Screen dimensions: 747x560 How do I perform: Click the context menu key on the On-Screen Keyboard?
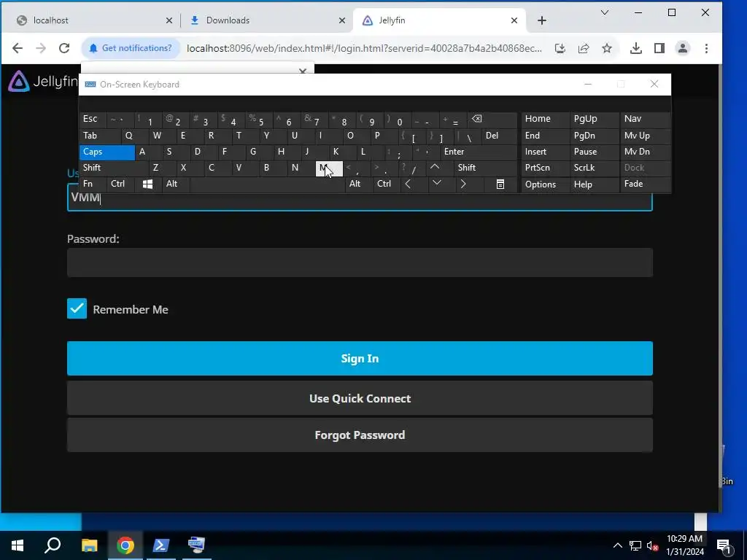pyautogui.click(x=500, y=184)
